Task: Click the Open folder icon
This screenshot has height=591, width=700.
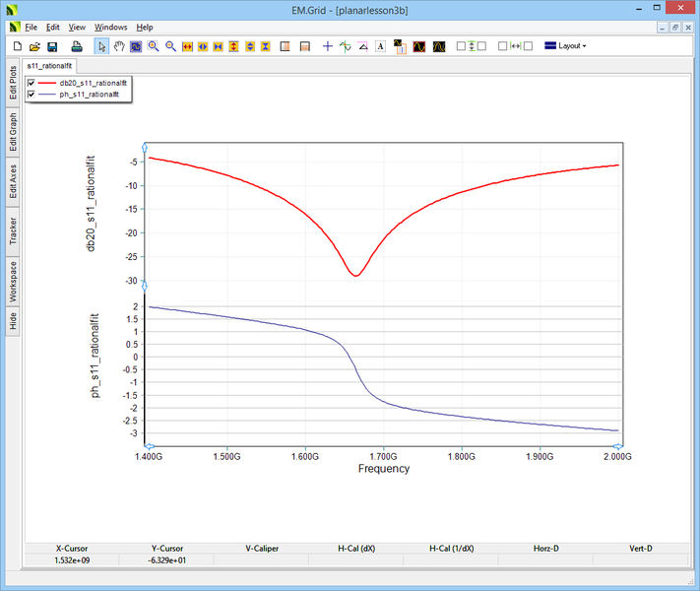Action: click(34, 46)
